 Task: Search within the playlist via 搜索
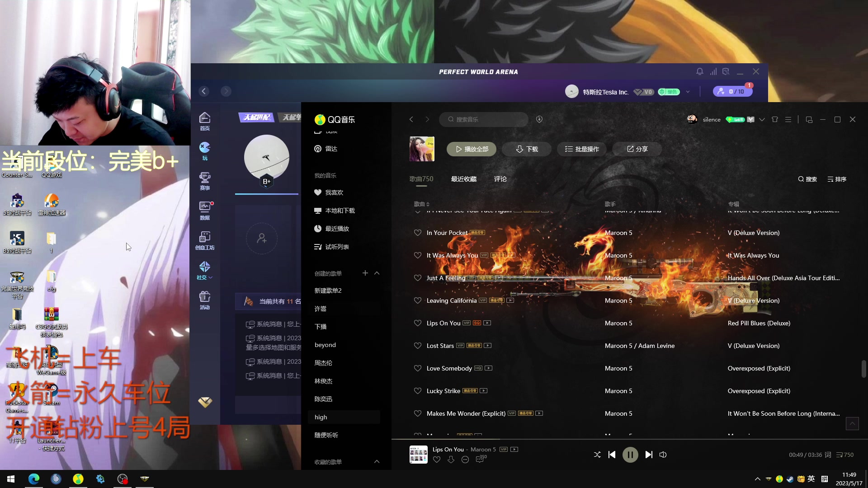807,179
